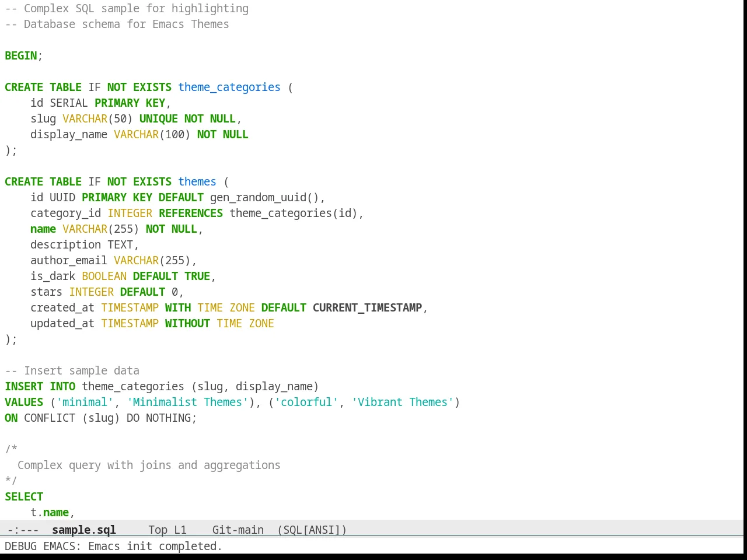Screen dimensions: 747x560
Task: Click the string 'colorful'
Action: point(306,402)
